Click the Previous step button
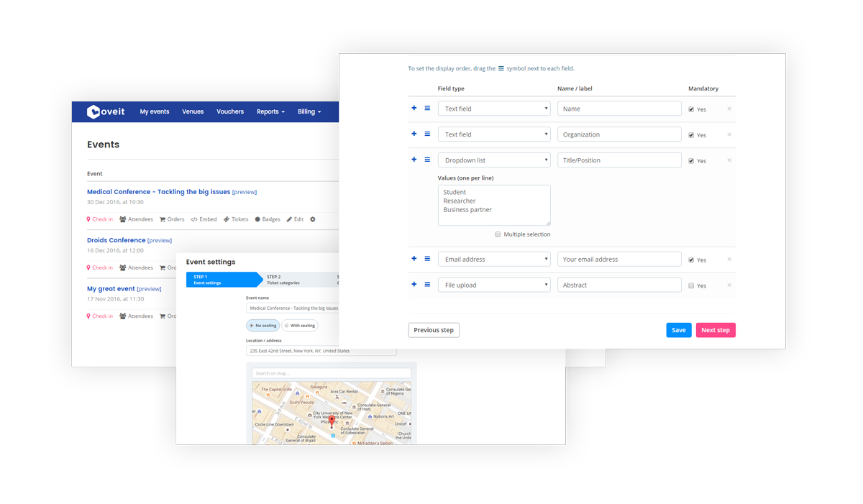The width and height of the screenshot is (863, 504). 434,330
